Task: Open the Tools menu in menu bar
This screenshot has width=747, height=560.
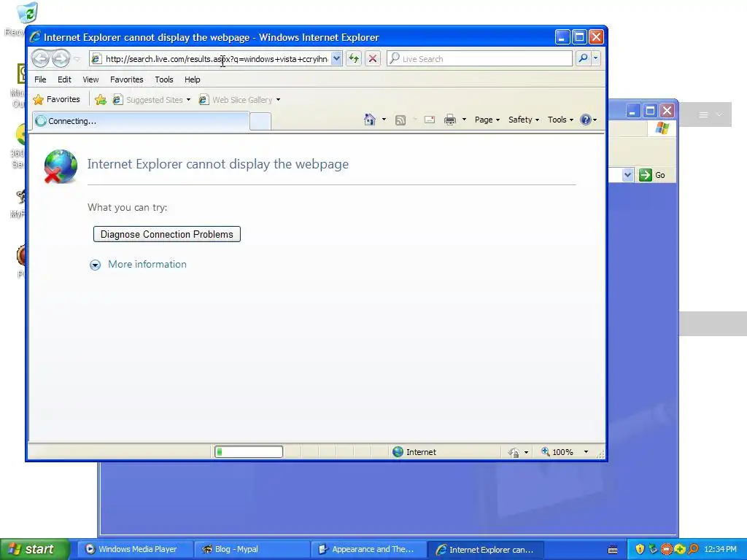Action: [x=164, y=79]
